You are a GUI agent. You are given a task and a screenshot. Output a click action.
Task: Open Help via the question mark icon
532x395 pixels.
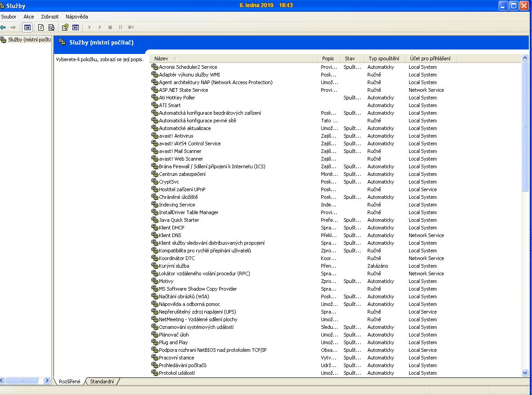point(65,27)
